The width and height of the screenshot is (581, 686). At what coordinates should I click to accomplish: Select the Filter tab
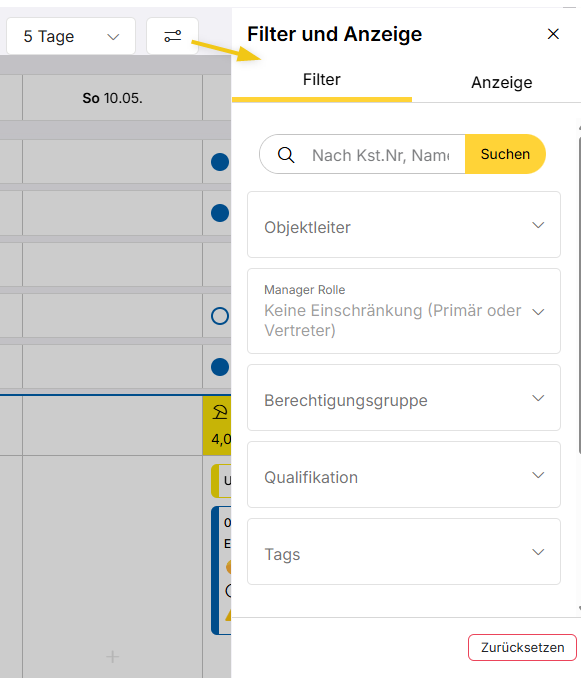tap(322, 80)
